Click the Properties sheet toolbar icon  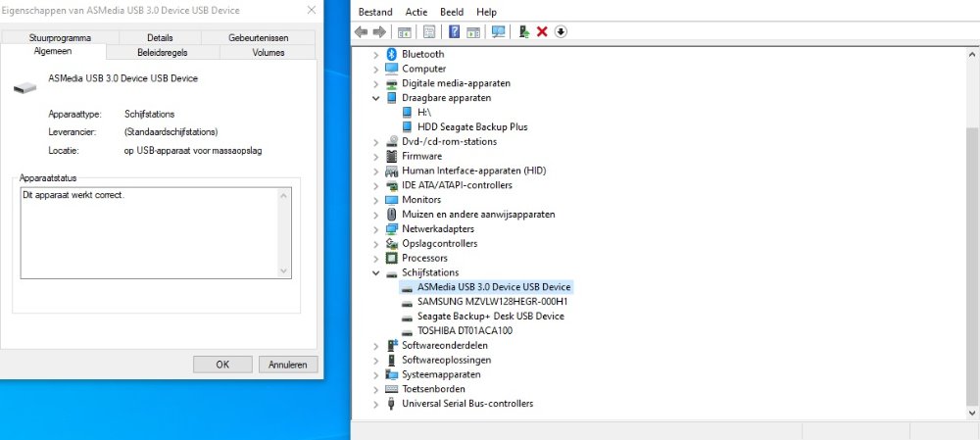tap(429, 31)
